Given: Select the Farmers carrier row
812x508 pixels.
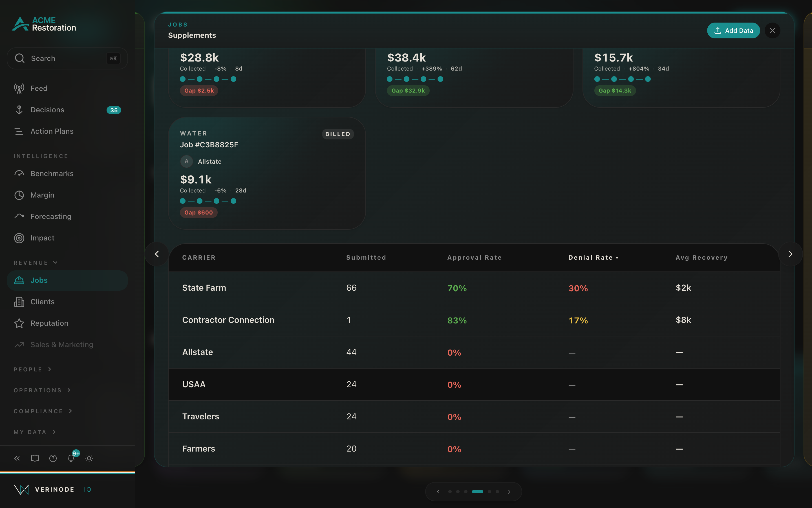Looking at the screenshot, I should 474,449.
